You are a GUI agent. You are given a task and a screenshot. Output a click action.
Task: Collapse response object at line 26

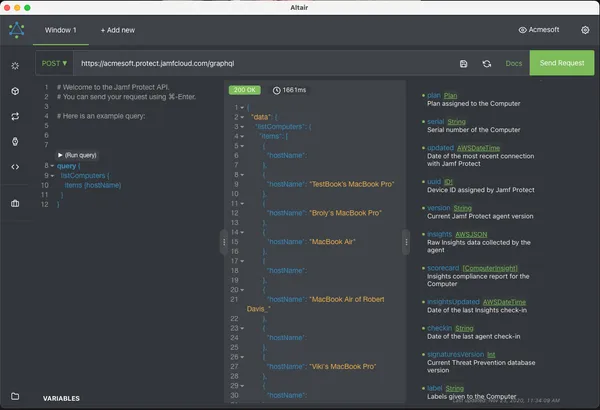242,357
